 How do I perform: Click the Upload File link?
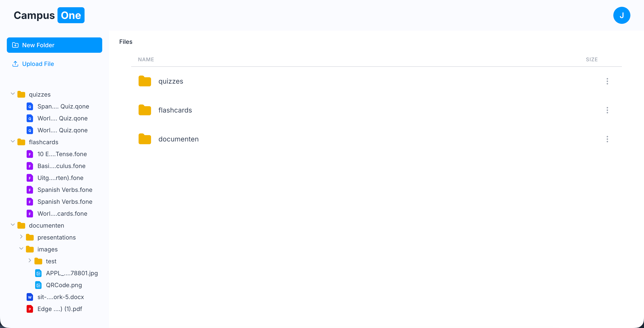(38, 64)
